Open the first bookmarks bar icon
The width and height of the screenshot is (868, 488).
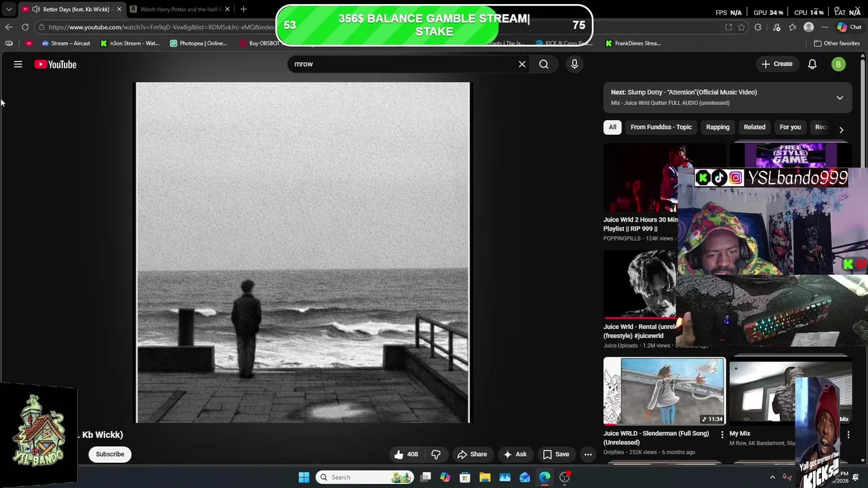(9, 43)
